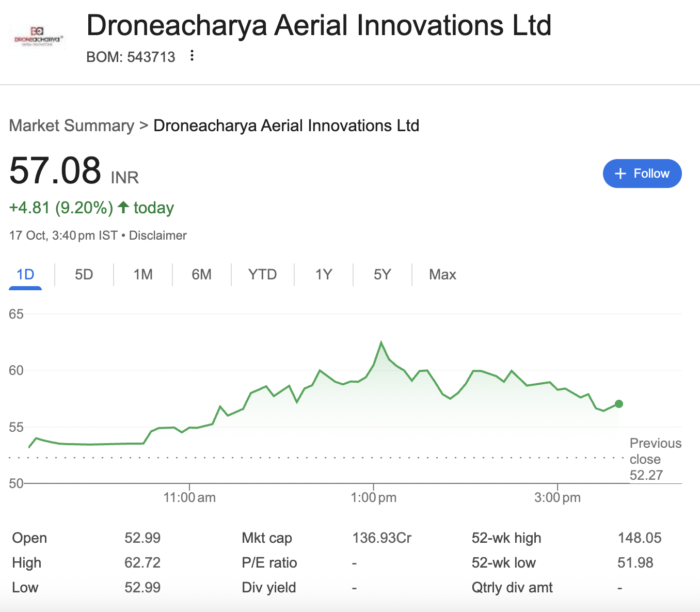
Task: View the 1Y price chart
Action: point(324,274)
